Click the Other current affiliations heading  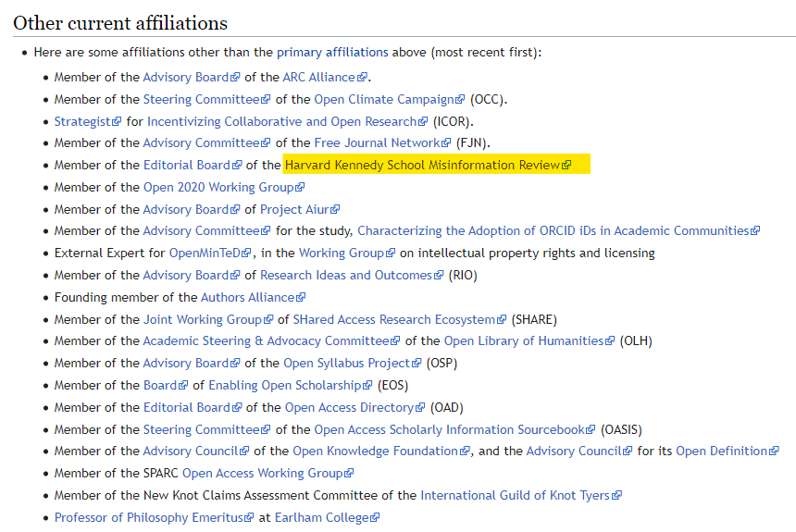tap(120, 23)
